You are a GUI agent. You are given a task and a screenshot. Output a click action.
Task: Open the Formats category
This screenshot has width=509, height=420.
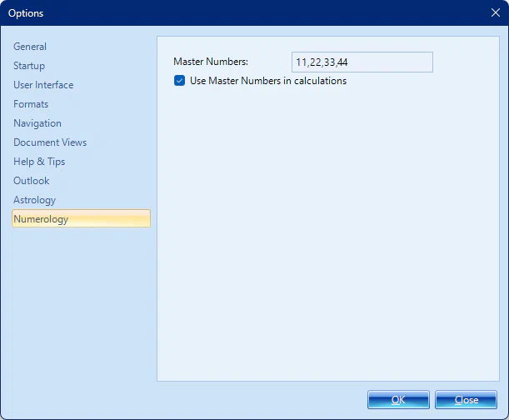[31, 104]
